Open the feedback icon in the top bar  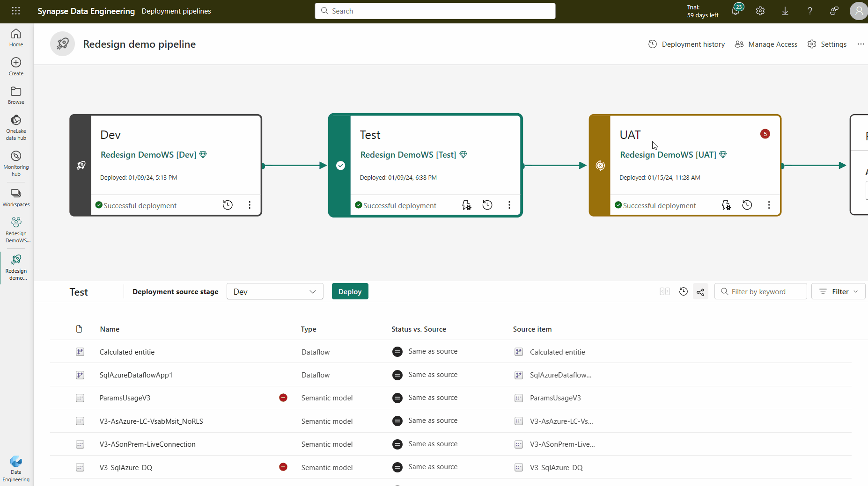834,11
